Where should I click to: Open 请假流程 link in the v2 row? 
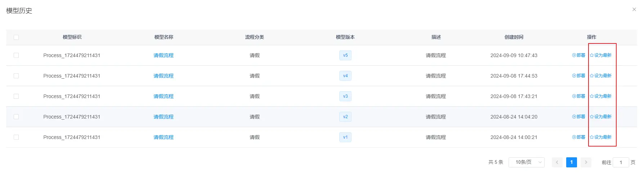164,117
